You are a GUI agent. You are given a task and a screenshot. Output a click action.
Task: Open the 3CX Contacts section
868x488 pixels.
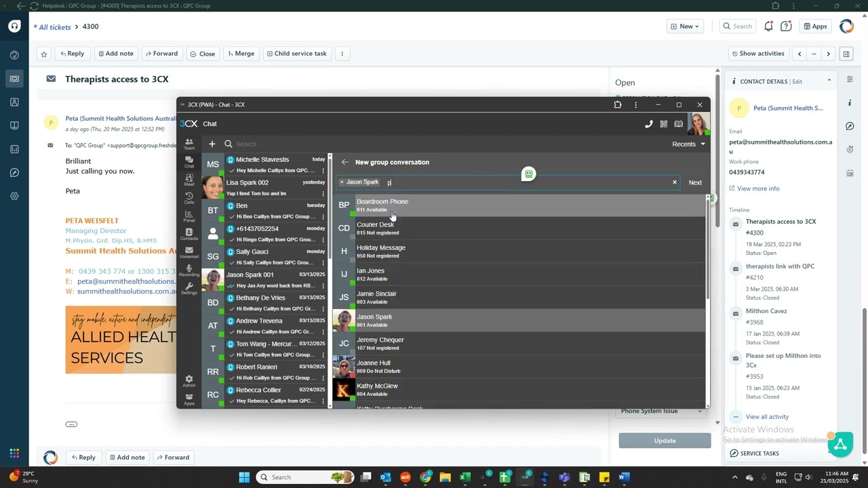coord(189,234)
